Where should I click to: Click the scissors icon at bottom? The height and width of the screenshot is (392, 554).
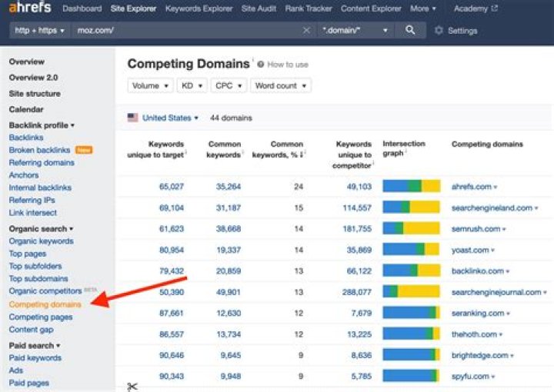tap(132, 386)
